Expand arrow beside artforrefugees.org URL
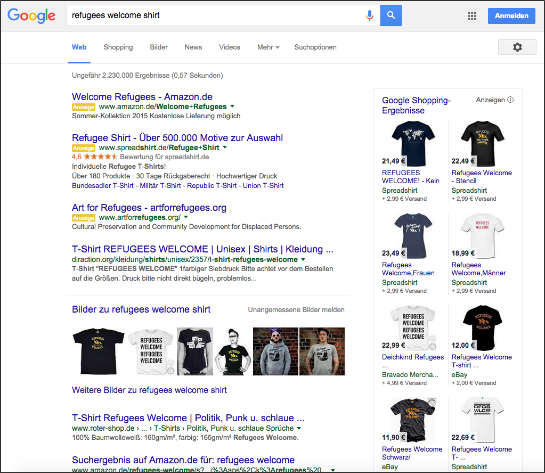Image resolution: width=545 pixels, height=473 pixels. (x=186, y=217)
